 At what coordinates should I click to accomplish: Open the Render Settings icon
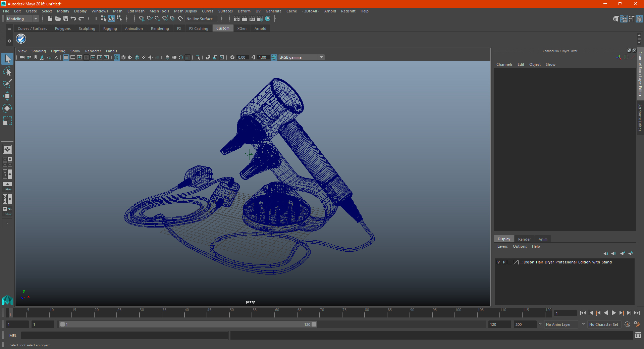260,19
